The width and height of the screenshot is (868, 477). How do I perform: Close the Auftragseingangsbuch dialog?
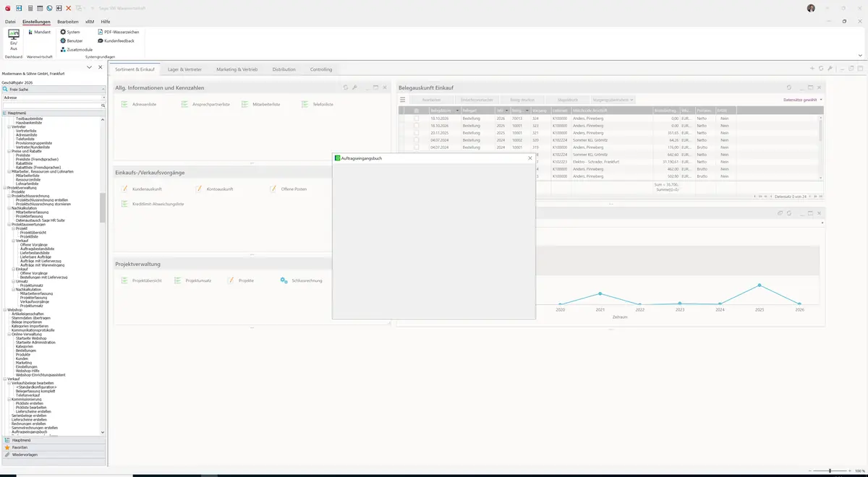tap(530, 158)
